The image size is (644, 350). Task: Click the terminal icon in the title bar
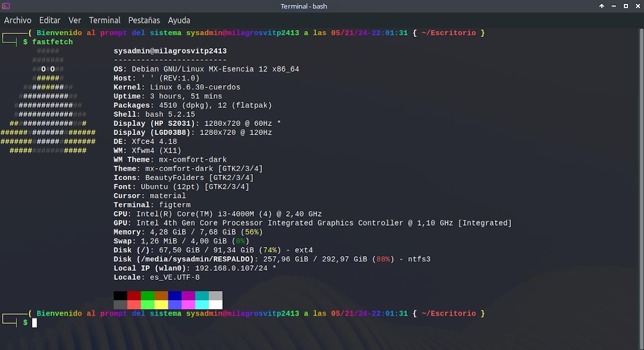point(6,6)
